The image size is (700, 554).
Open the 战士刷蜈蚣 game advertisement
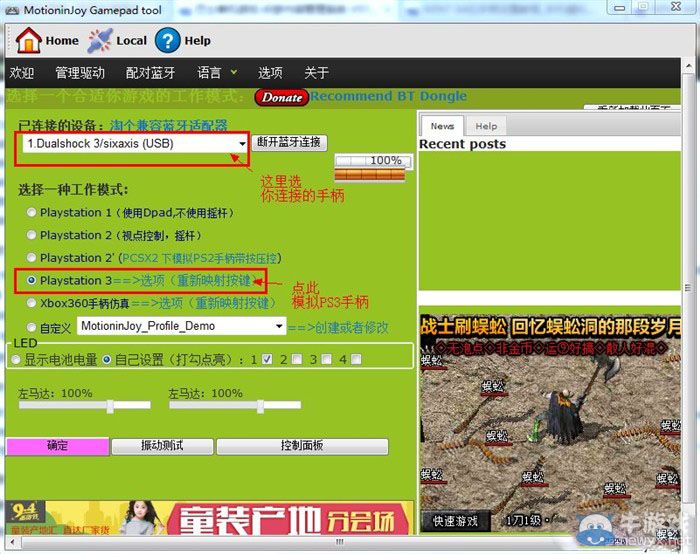[550, 424]
